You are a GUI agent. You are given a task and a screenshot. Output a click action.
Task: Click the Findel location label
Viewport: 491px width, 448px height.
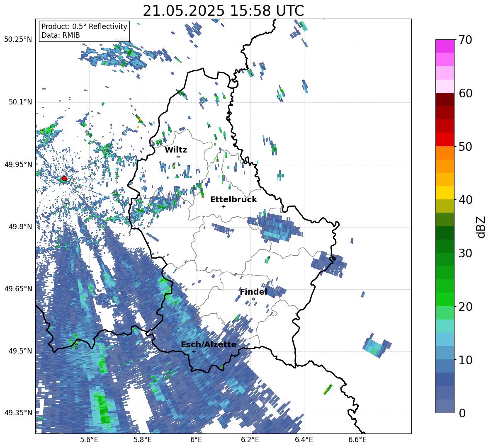(x=253, y=292)
